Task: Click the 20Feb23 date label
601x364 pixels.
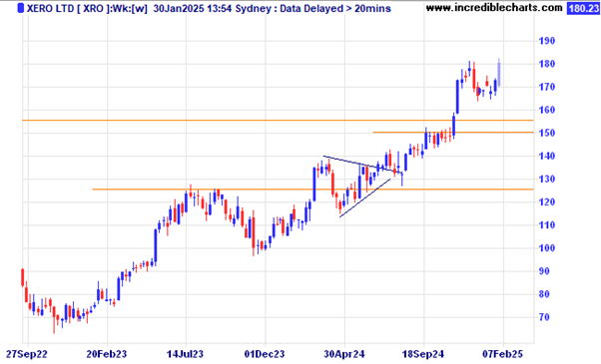Action: (106, 354)
